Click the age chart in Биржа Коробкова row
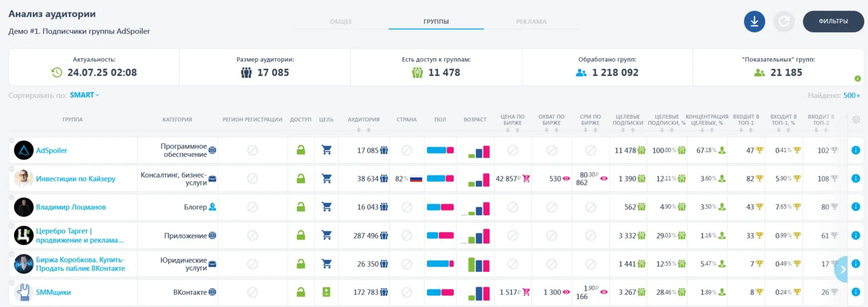This screenshot has width=868, height=307. tap(479, 264)
